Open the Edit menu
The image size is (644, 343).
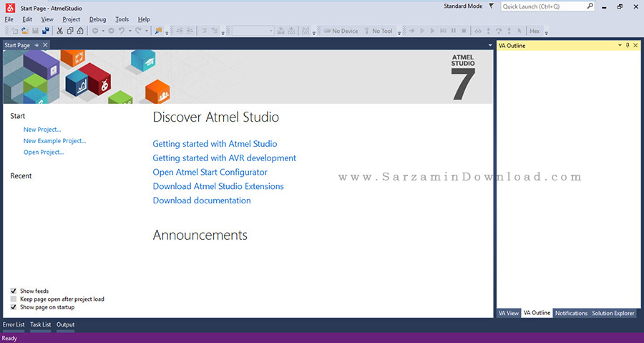click(27, 19)
